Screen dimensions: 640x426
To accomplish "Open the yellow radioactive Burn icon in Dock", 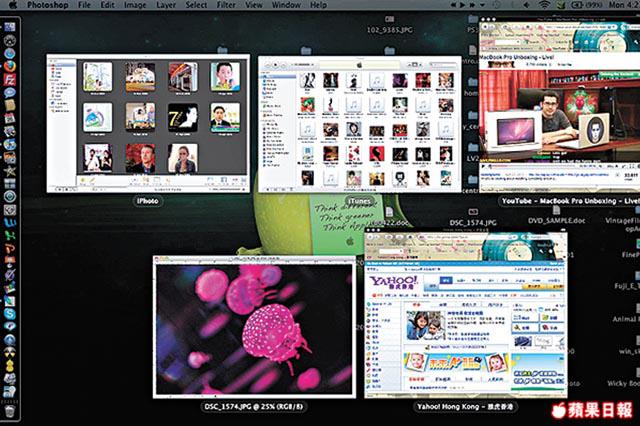I will pos(9,353).
